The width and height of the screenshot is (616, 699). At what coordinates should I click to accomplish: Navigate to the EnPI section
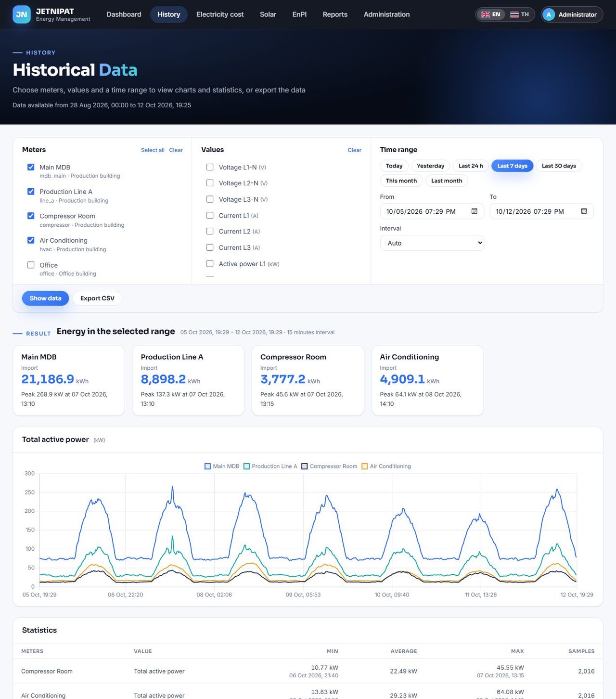point(299,14)
